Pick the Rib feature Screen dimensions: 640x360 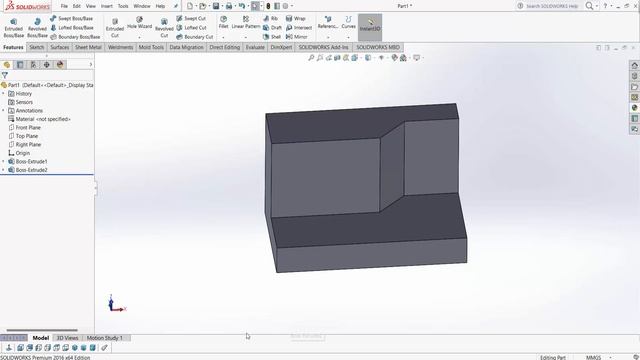tap(270, 18)
